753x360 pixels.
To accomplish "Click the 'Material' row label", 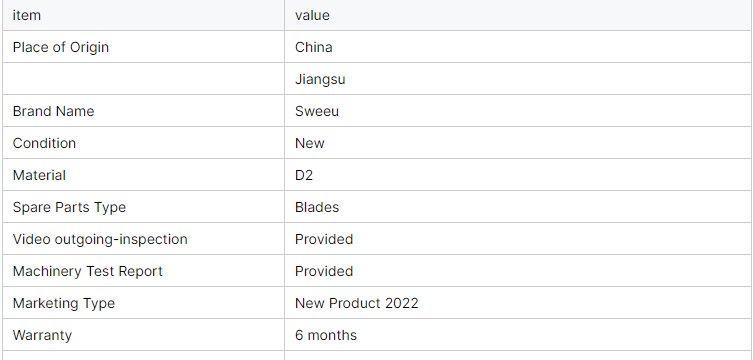I will coord(39,175).
